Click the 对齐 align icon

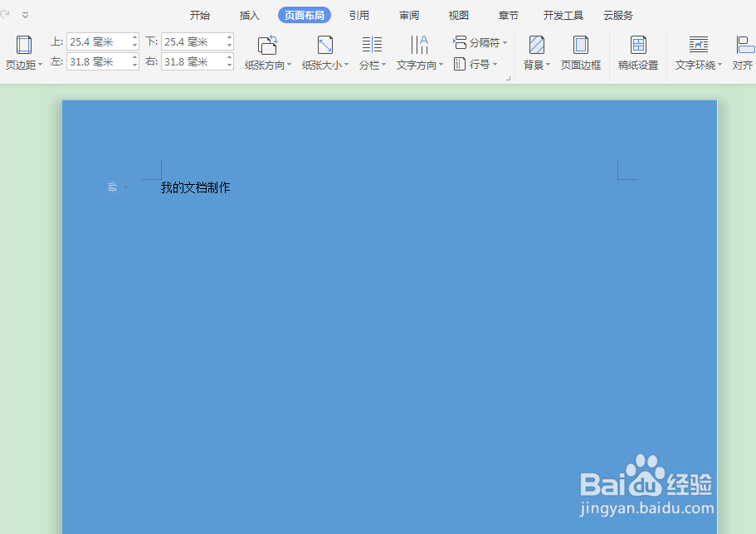tap(745, 45)
